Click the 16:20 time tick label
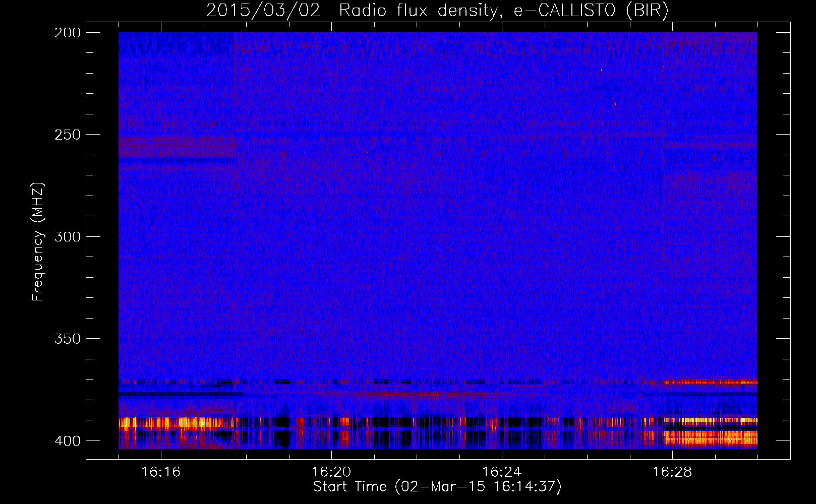This screenshot has width=816, height=504. [331, 472]
